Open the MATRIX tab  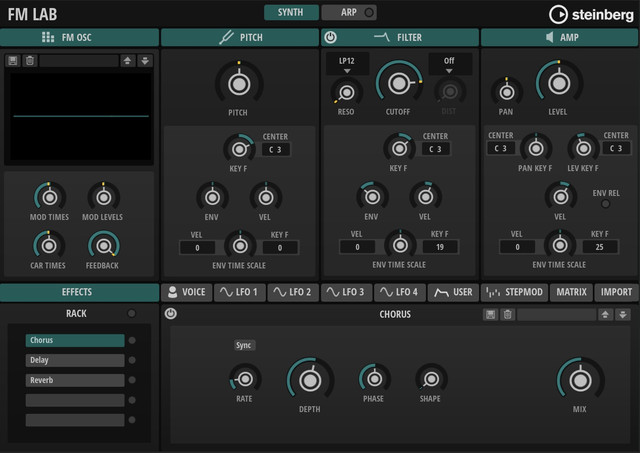pyautogui.click(x=571, y=292)
